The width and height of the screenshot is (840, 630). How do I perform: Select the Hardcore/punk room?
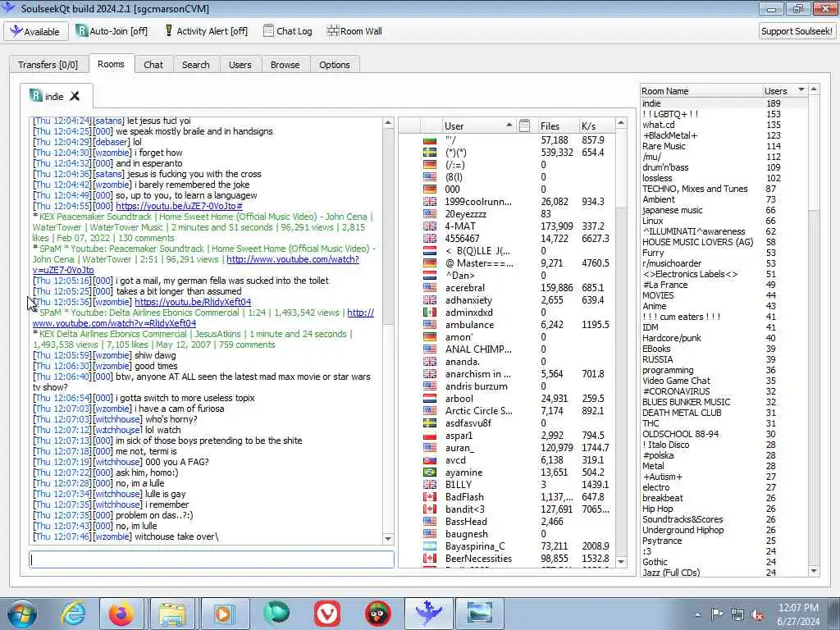pos(724,337)
